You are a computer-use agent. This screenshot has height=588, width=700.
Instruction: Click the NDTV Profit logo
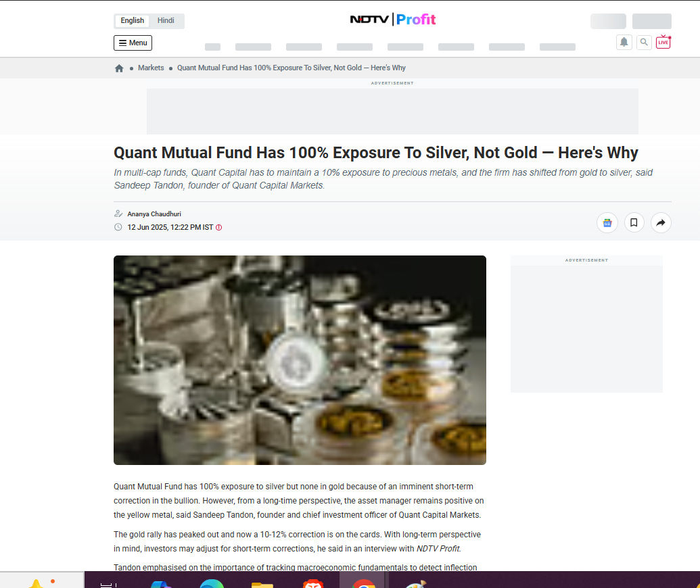click(x=393, y=19)
